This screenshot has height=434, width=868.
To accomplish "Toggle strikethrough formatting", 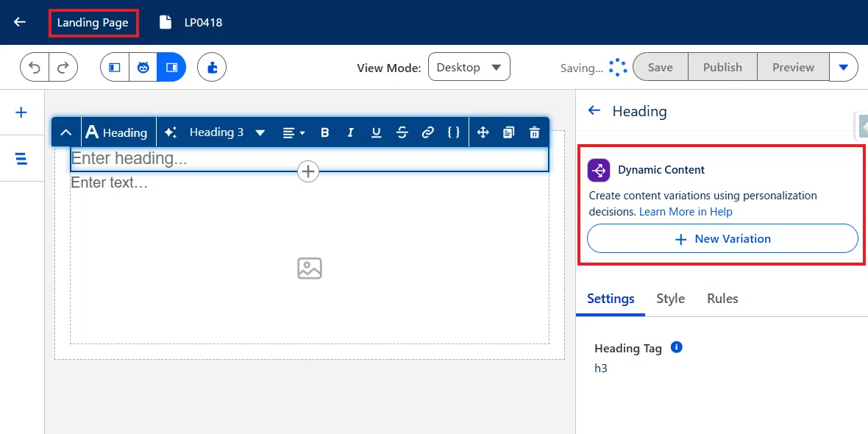I will click(402, 132).
